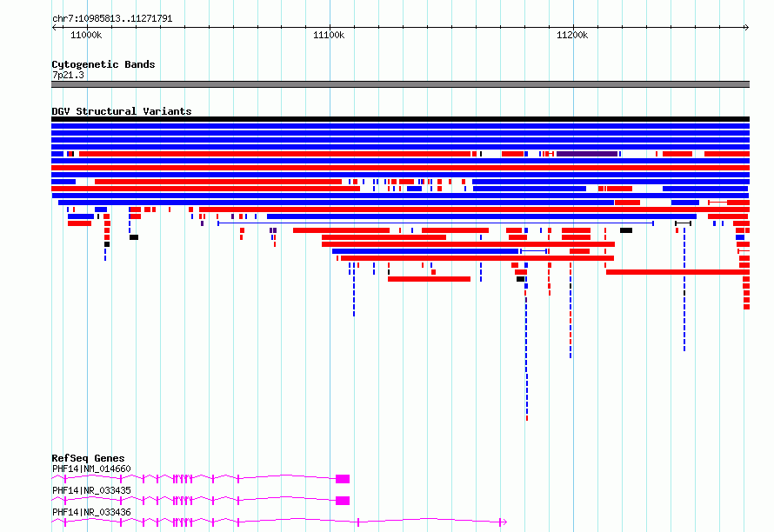The width and height of the screenshot is (774, 532).
Task: Open the Cytogenetic Bands track title
Action: 103,64
